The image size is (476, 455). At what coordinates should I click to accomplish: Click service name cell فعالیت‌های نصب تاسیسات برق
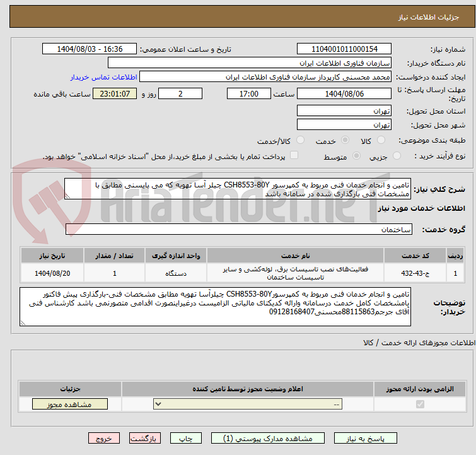tap(296, 273)
